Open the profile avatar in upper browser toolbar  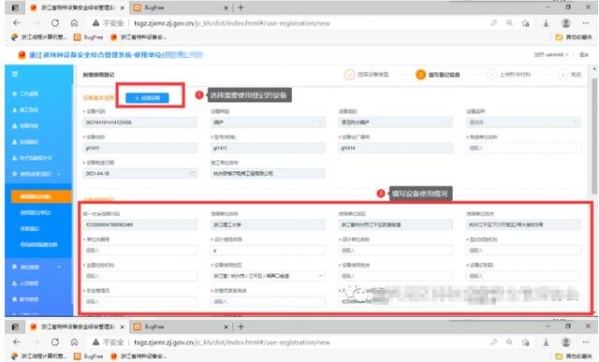(x=566, y=23)
